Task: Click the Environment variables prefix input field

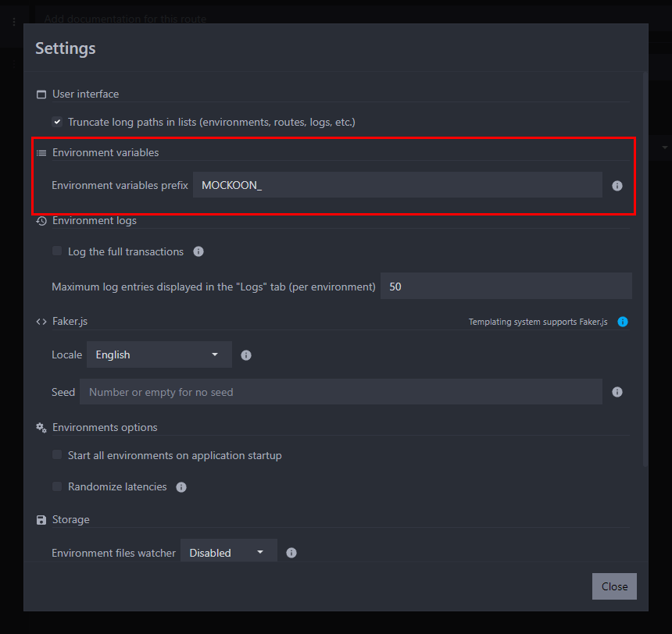Action: point(397,186)
